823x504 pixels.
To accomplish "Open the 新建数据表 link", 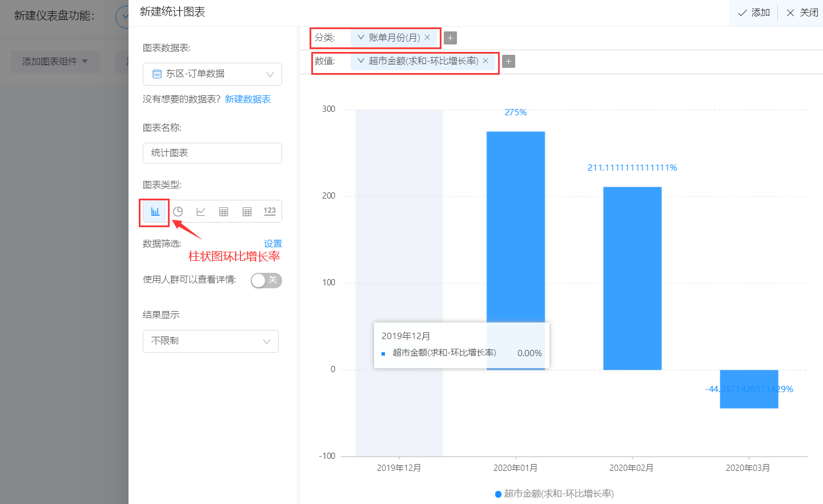I will pos(248,99).
